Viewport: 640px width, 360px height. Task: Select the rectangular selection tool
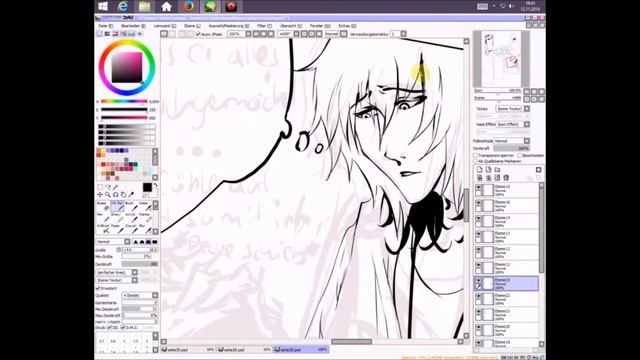100,187
